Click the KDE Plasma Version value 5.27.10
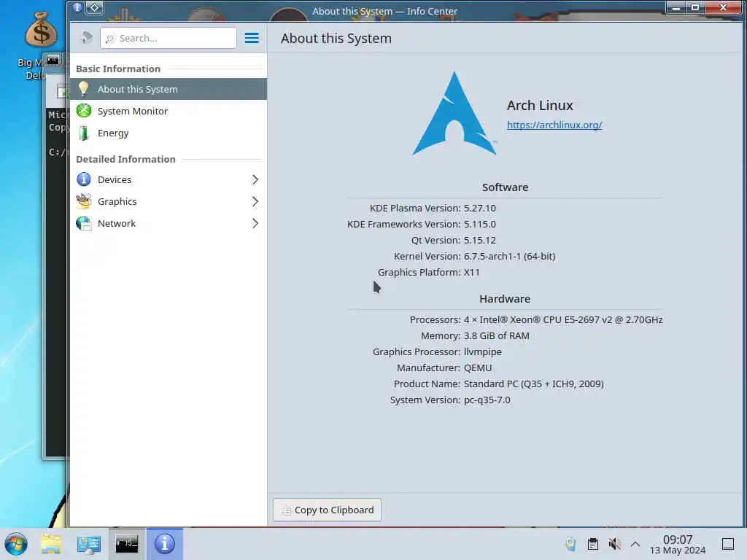This screenshot has height=560, width=747. pyautogui.click(x=480, y=208)
